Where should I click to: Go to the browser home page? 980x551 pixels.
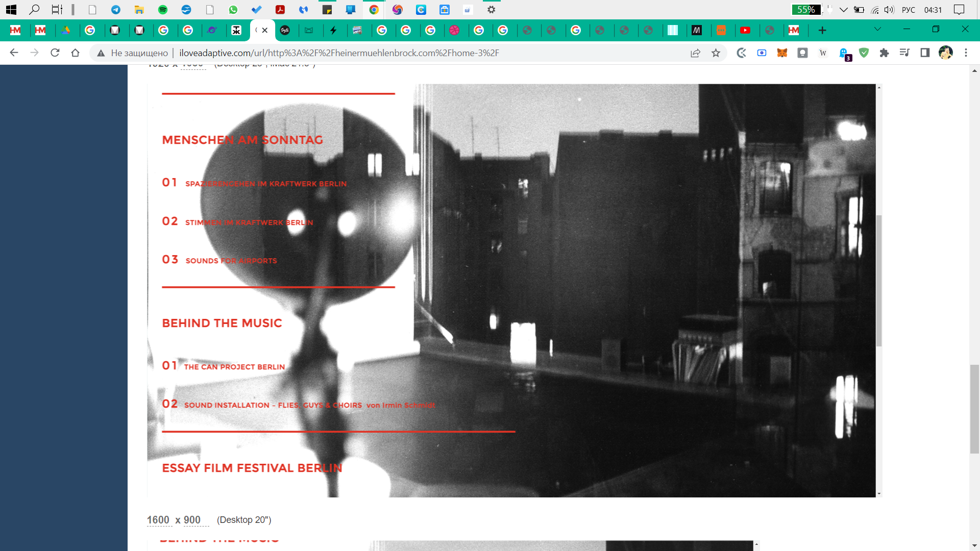tap(76, 53)
